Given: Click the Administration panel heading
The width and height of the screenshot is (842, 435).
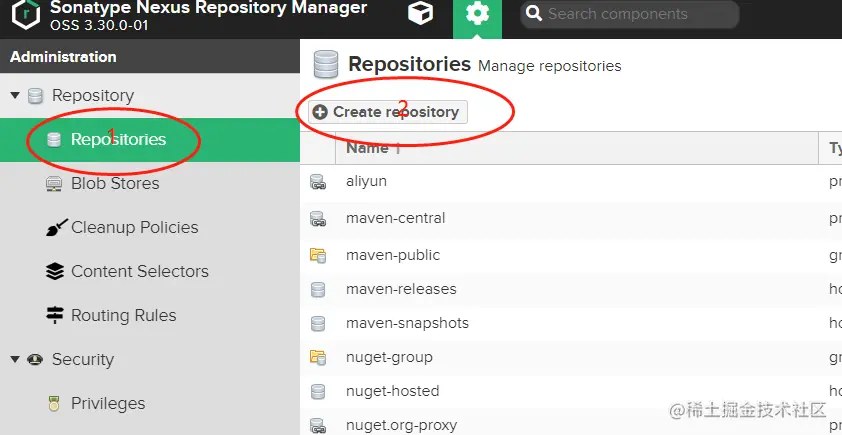Looking at the screenshot, I should (63, 57).
